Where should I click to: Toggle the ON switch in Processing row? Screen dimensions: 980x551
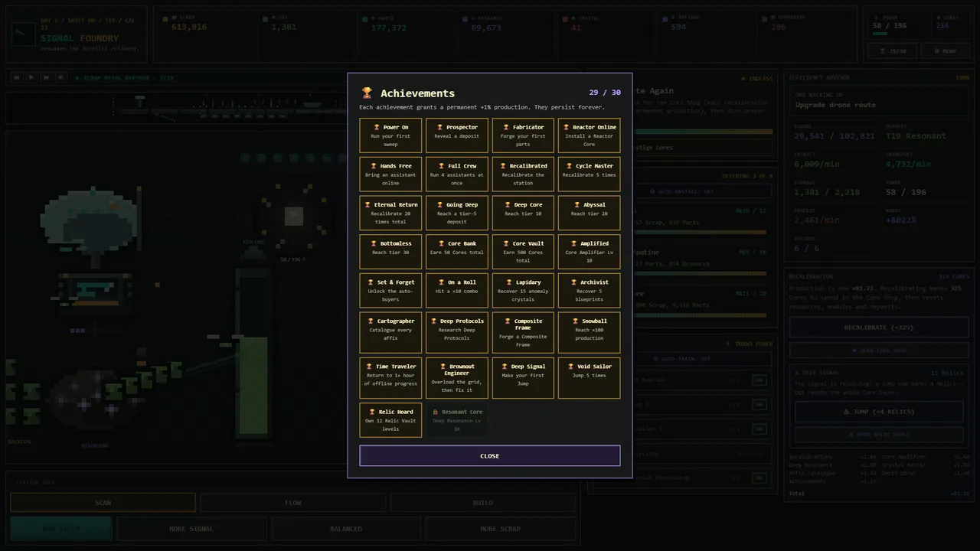759,478
